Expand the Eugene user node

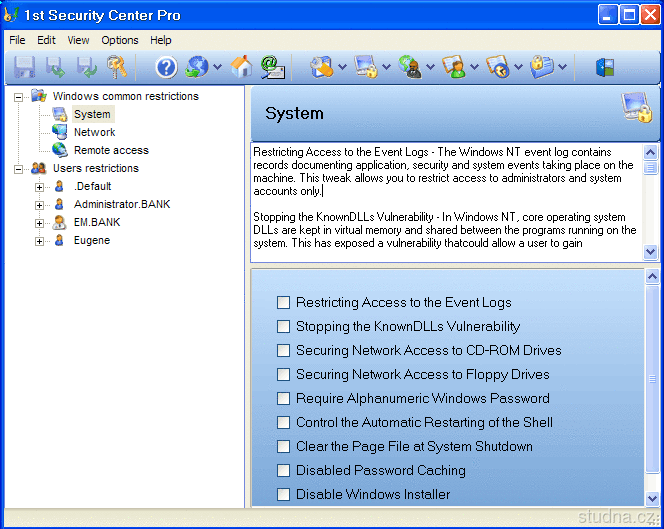pyautogui.click(x=39, y=241)
